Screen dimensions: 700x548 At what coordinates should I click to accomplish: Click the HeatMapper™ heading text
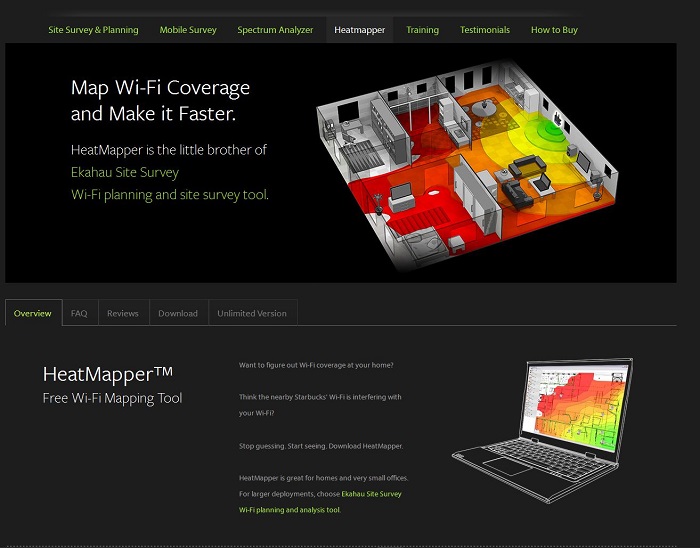coord(108,375)
